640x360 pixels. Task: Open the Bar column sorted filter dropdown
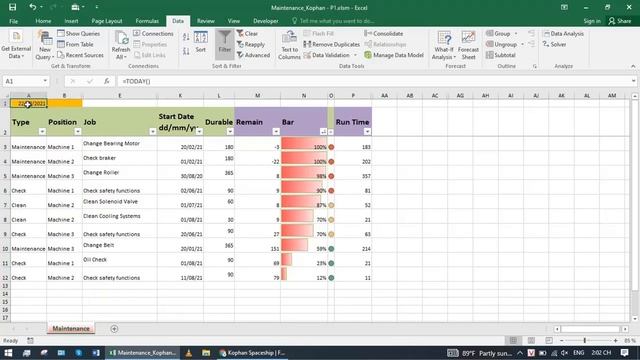click(x=323, y=131)
